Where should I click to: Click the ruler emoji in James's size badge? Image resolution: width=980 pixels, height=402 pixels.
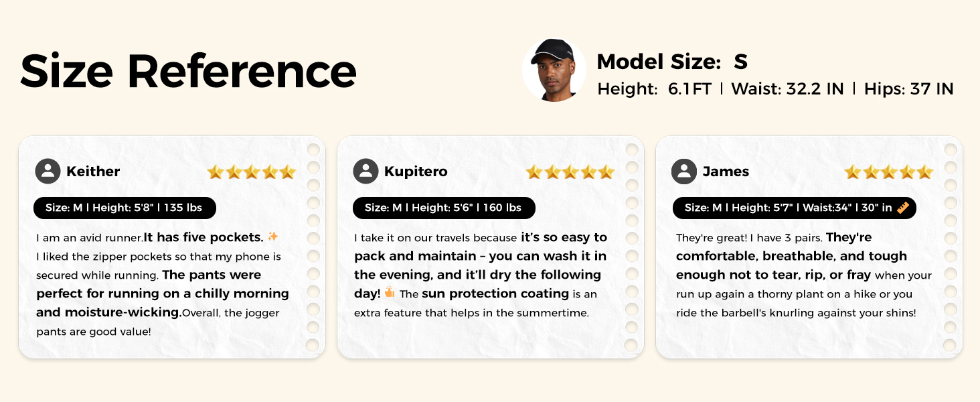pos(904,208)
